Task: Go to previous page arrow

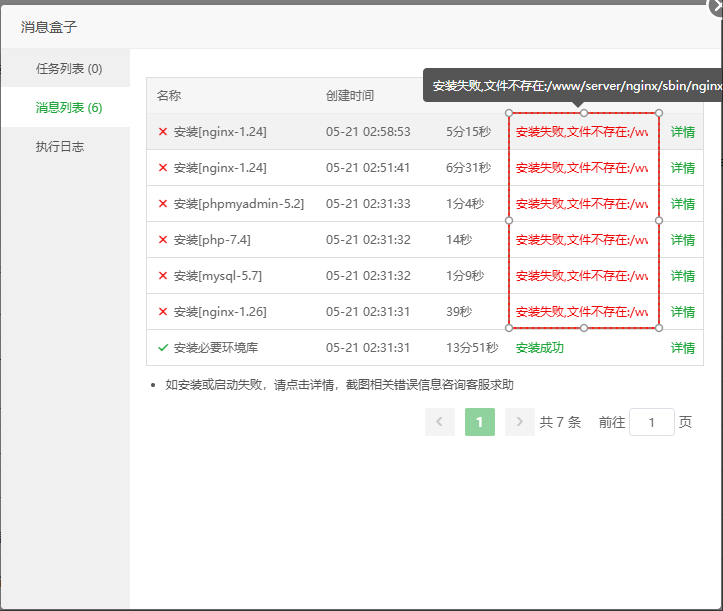Action: point(440,421)
